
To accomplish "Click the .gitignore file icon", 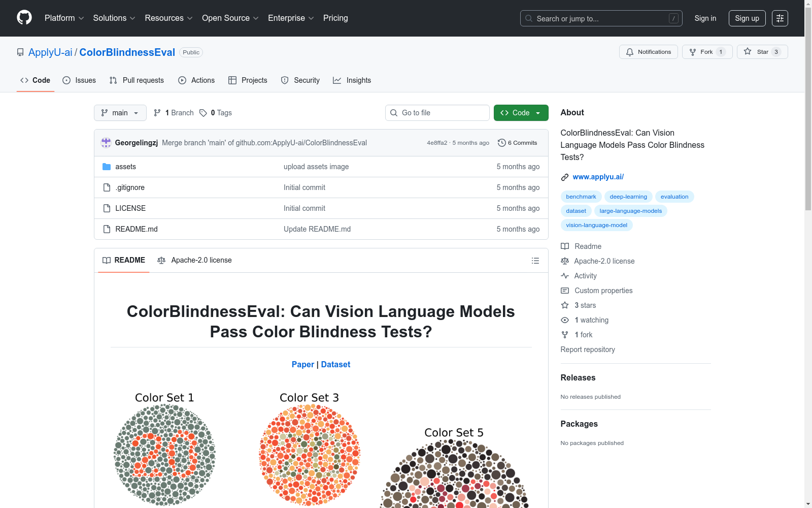I will pyautogui.click(x=107, y=187).
